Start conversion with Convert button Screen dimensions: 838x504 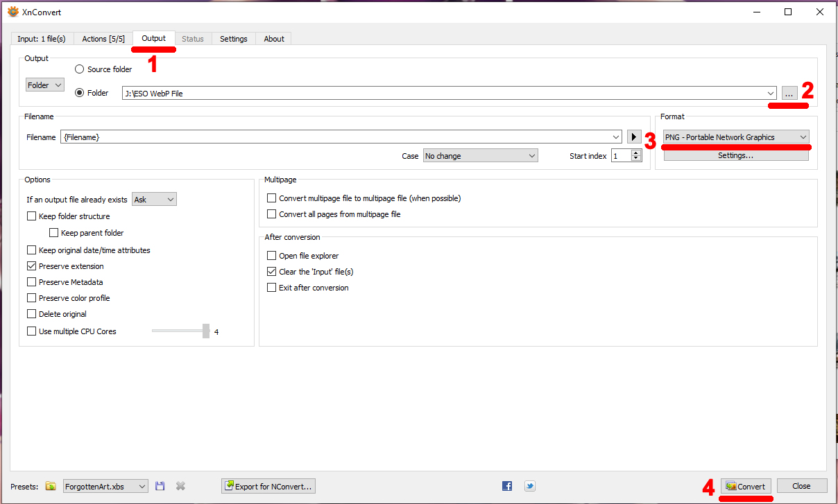click(746, 487)
